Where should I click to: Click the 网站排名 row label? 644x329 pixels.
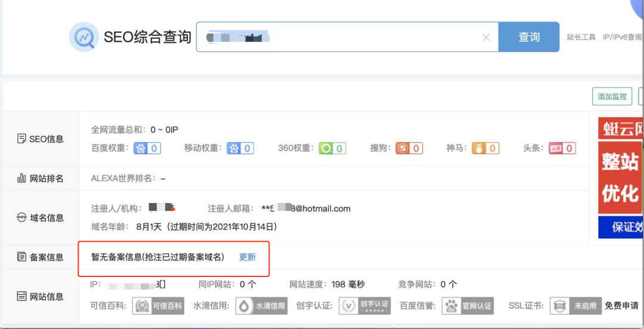47,179
